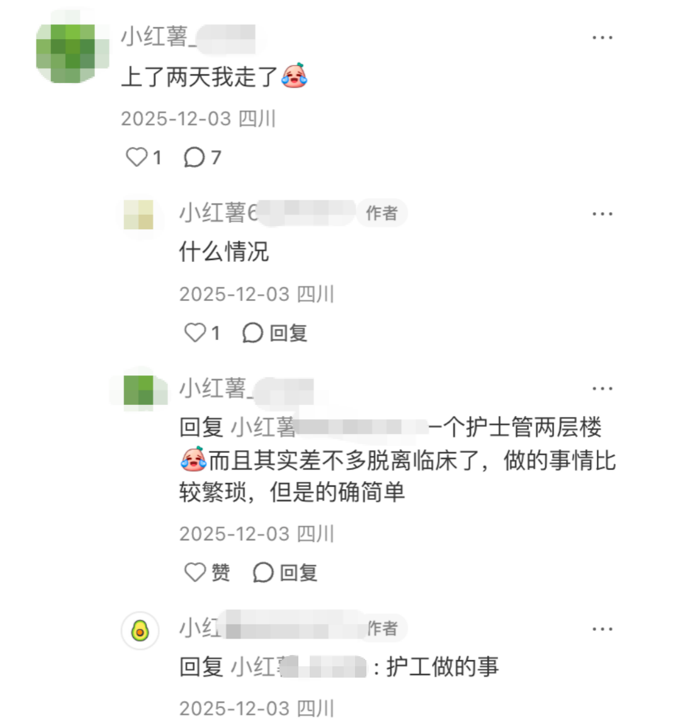Click the top commenter's username 小红薯_
Image resolution: width=700 pixels, height=728 pixels.
point(188,37)
